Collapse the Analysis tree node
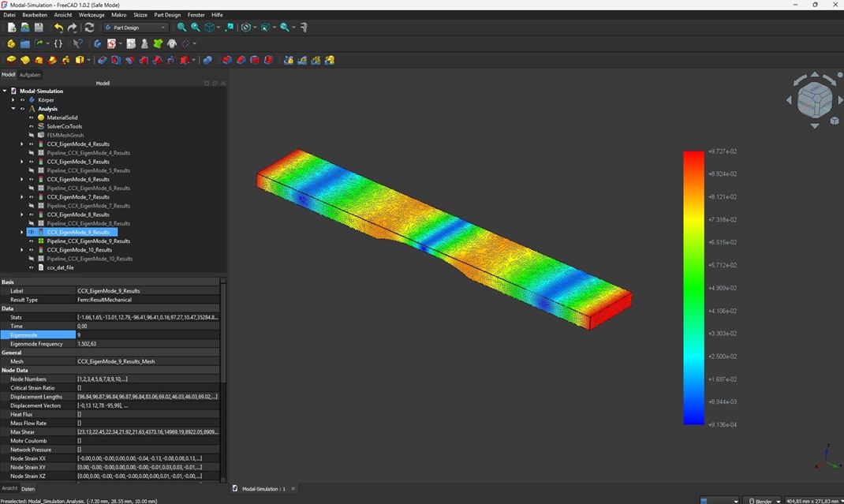This screenshot has width=844, height=504. [13, 109]
